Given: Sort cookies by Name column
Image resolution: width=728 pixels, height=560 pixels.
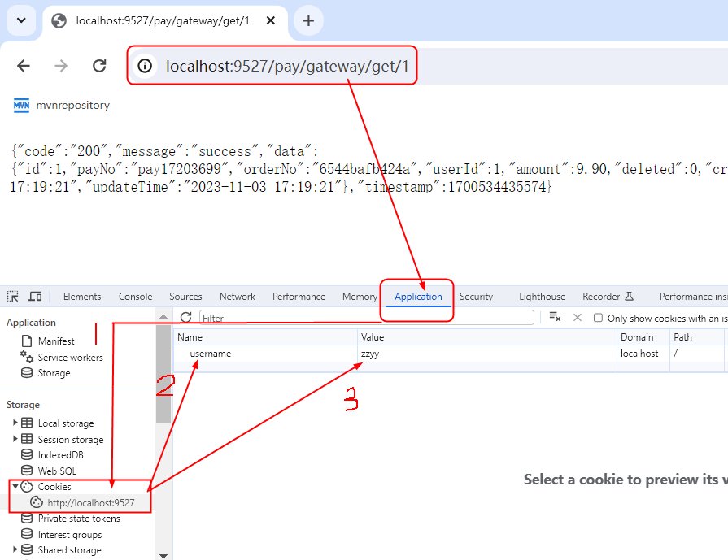Looking at the screenshot, I should pos(265,337).
